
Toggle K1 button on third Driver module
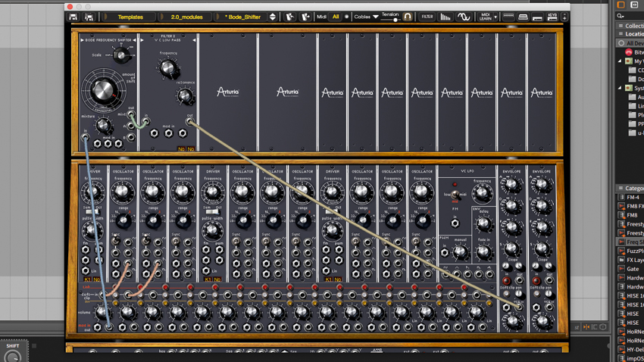pyautogui.click(x=328, y=279)
